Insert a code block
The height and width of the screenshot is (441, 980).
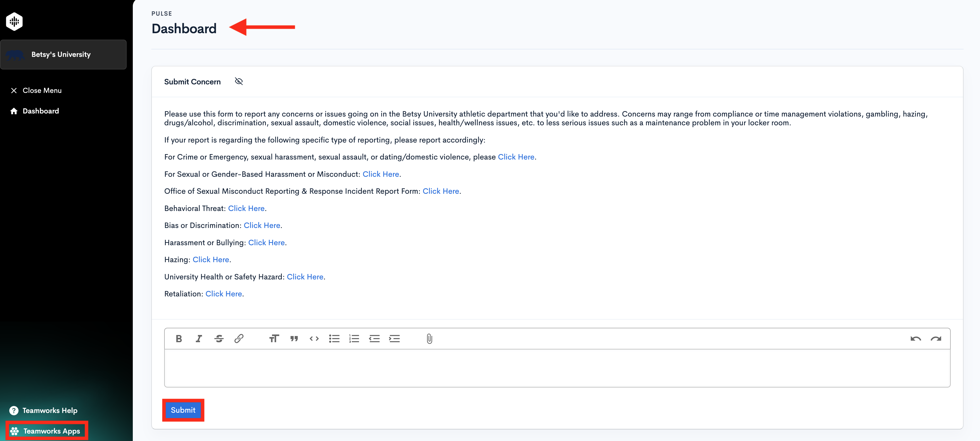[314, 338]
